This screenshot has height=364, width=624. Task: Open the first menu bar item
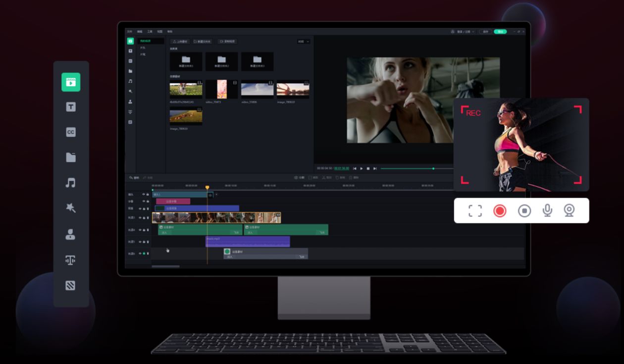(129, 32)
